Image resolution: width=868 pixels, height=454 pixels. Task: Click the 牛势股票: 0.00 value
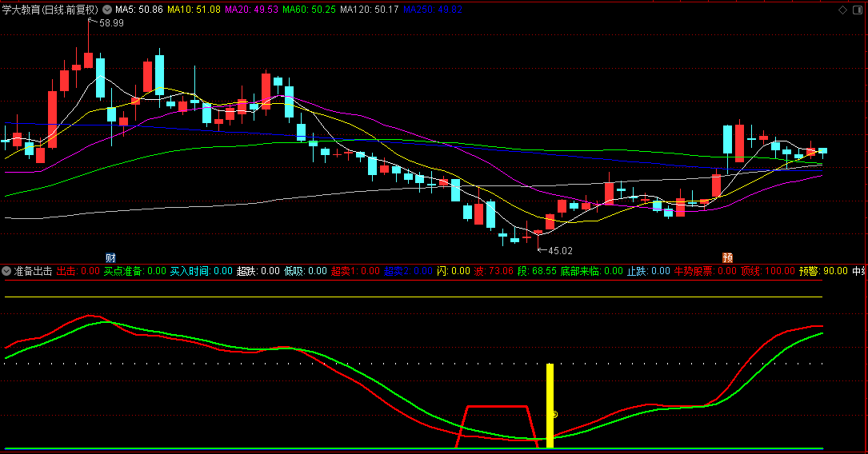click(706, 271)
